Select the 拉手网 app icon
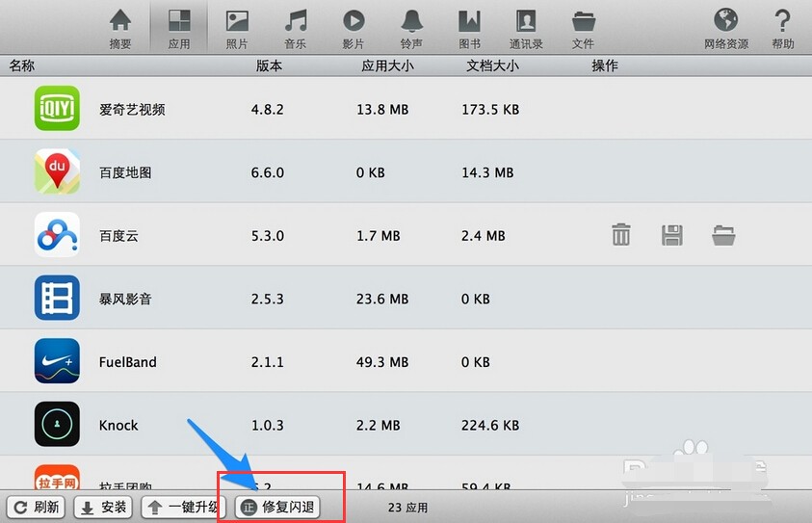Screen dimensions: 812x523 pyautogui.click(x=57, y=477)
